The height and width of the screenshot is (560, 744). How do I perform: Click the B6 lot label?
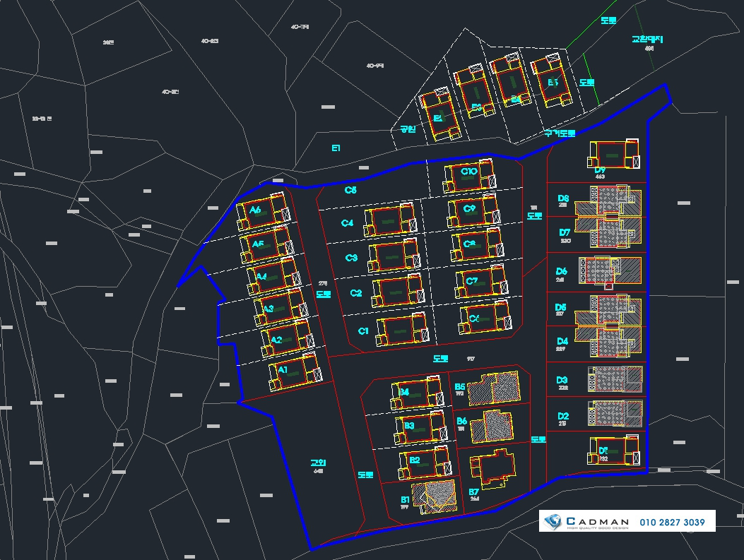(x=461, y=421)
